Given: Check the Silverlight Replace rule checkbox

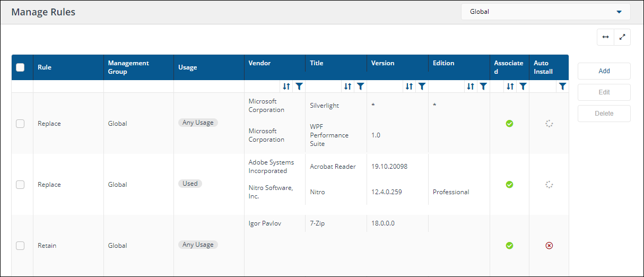Looking at the screenshot, I should pos(20,124).
